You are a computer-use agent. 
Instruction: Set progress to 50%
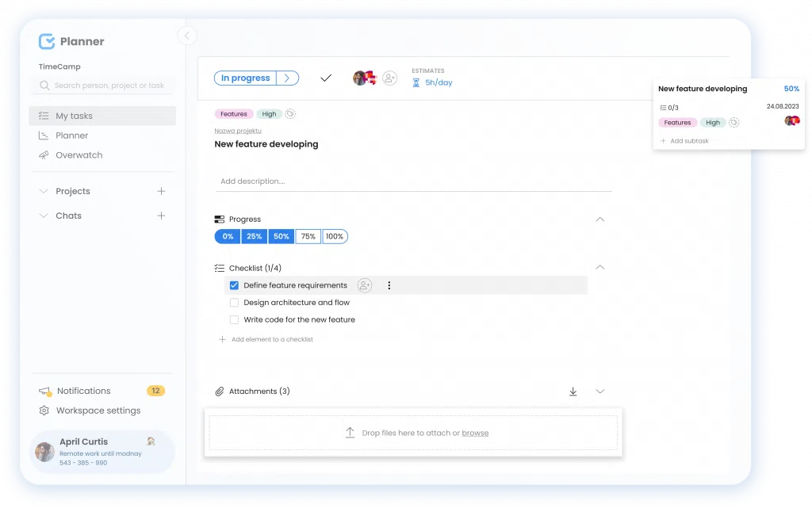point(282,236)
